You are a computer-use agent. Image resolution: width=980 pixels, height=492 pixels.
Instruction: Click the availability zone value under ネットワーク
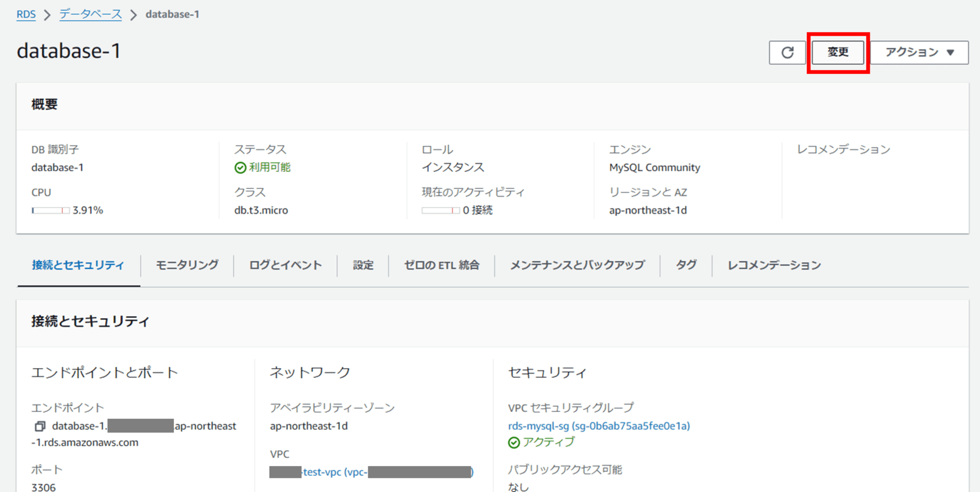tap(309, 426)
